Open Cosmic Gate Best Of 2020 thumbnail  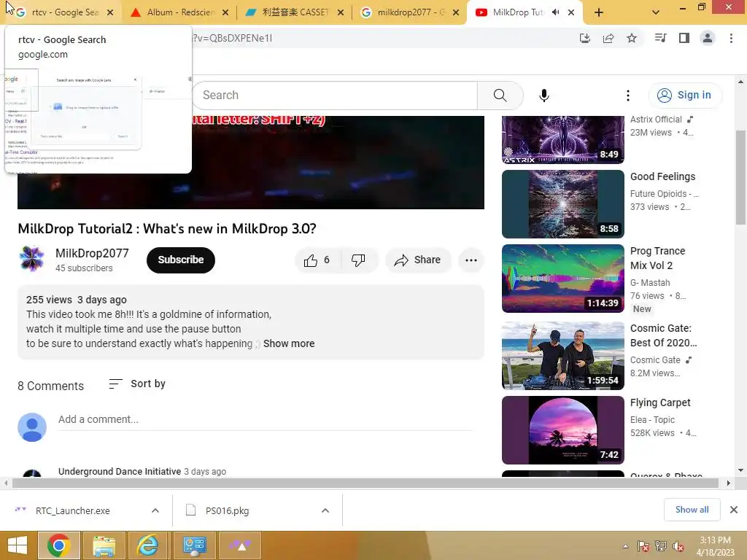click(x=562, y=356)
